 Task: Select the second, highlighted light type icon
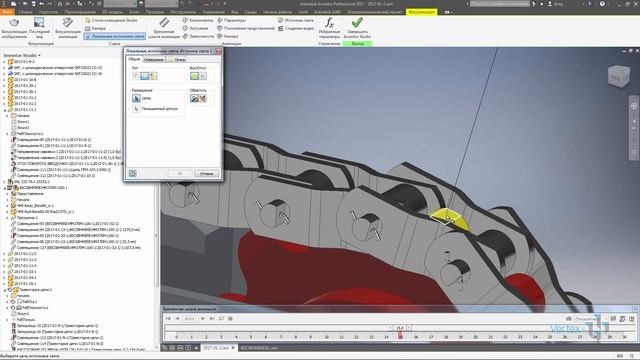(144, 76)
